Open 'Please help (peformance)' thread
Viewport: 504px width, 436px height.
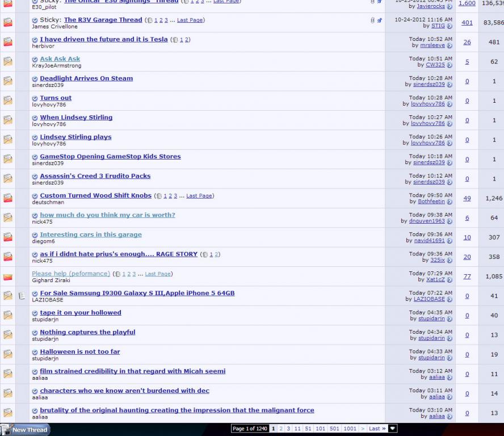[71, 274]
